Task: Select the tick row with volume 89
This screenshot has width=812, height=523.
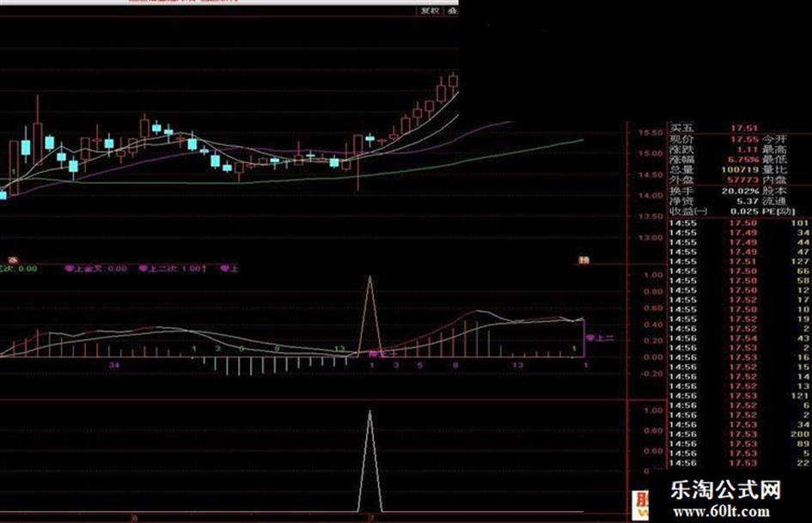Action: click(739, 444)
